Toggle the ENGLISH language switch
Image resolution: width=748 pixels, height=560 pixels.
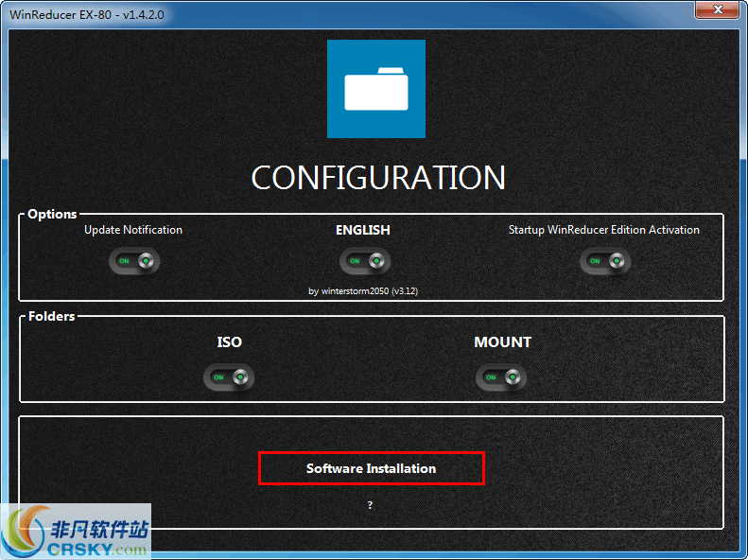[x=365, y=261]
